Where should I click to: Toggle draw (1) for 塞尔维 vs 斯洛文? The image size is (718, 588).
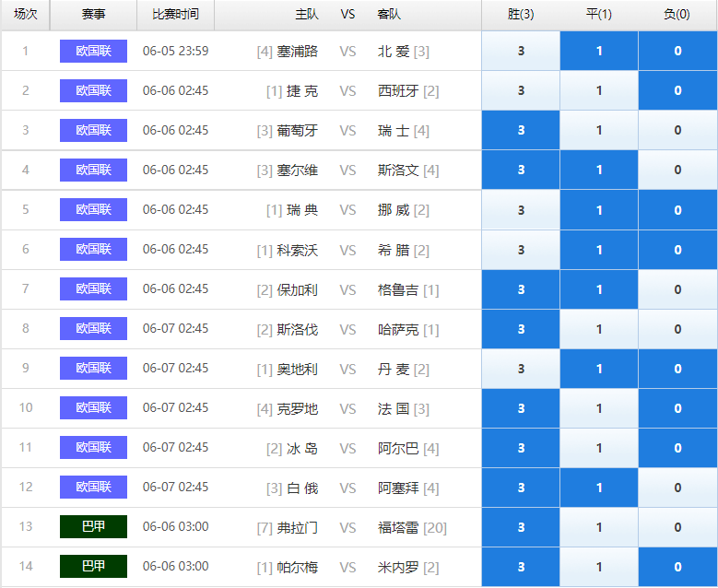pyautogui.click(x=599, y=170)
